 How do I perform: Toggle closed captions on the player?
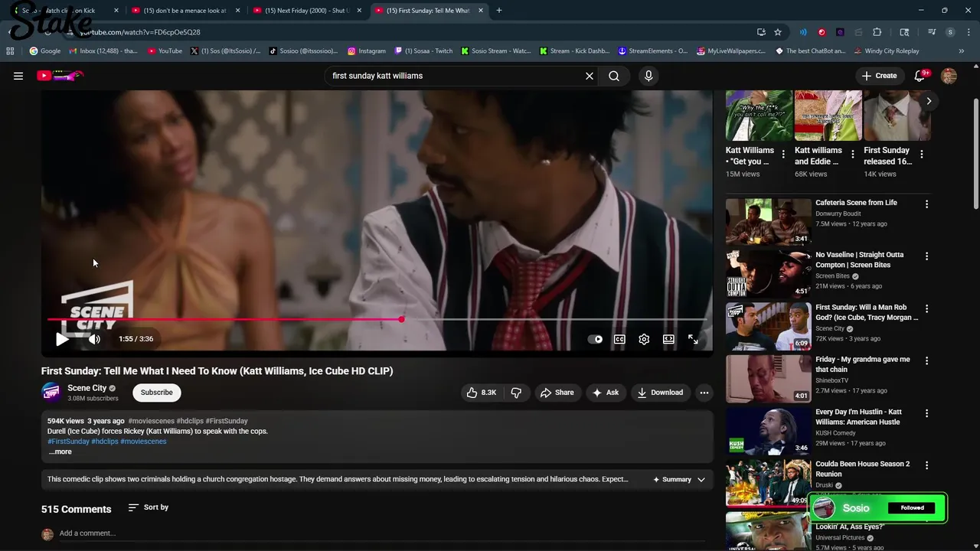[619, 339]
